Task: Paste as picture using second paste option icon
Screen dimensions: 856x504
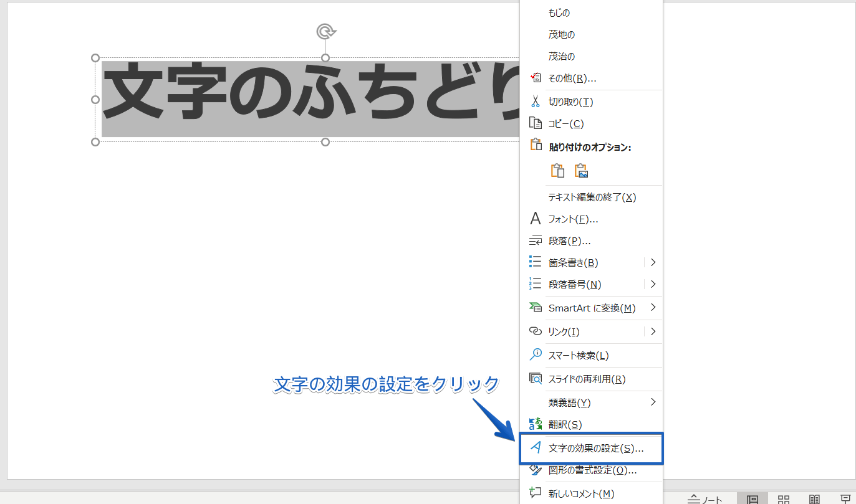Action: tap(581, 171)
